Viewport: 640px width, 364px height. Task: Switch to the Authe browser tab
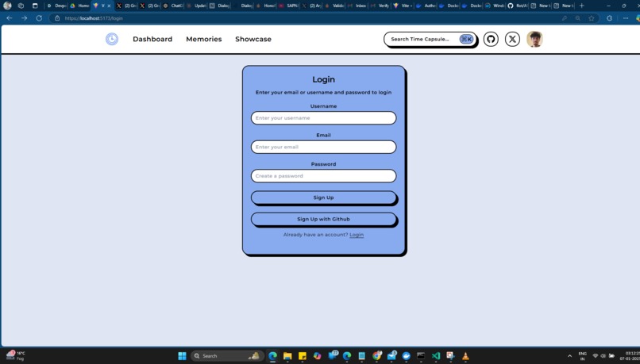click(x=426, y=6)
